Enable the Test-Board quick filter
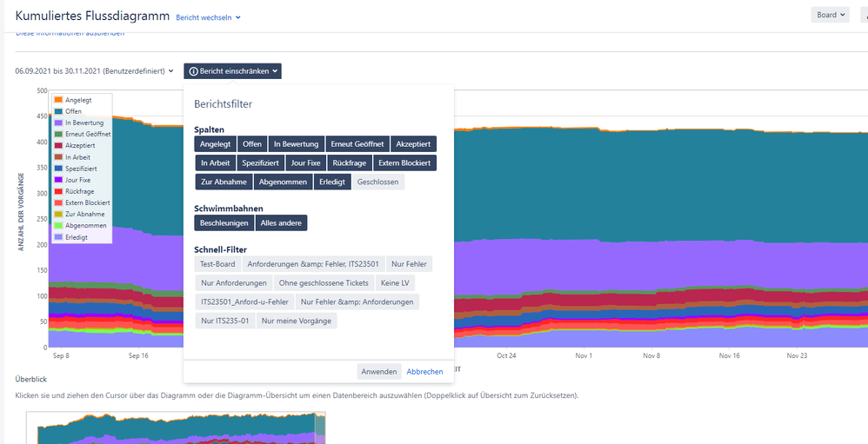868x444 pixels. pyautogui.click(x=217, y=264)
